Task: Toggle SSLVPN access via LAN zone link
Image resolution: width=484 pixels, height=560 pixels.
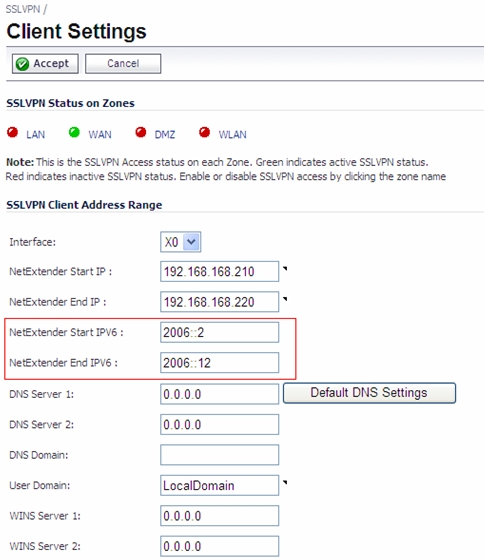Action: [x=36, y=135]
